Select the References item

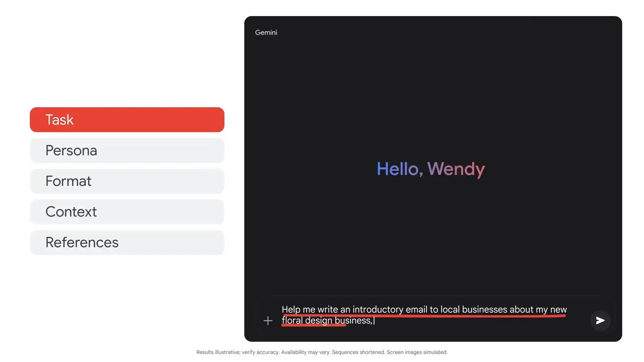(x=127, y=242)
